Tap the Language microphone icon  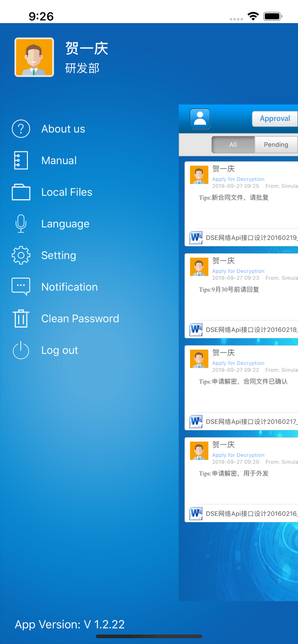pyautogui.click(x=21, y=224)
